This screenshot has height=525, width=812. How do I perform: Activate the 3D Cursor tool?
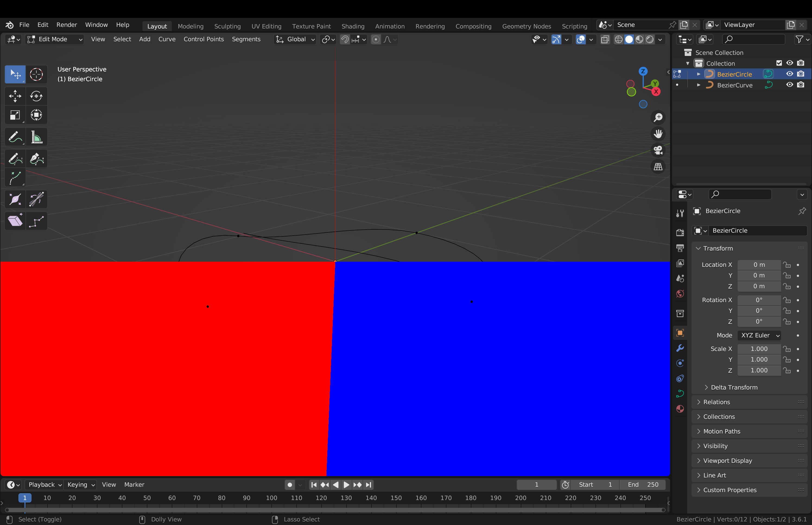36,74
